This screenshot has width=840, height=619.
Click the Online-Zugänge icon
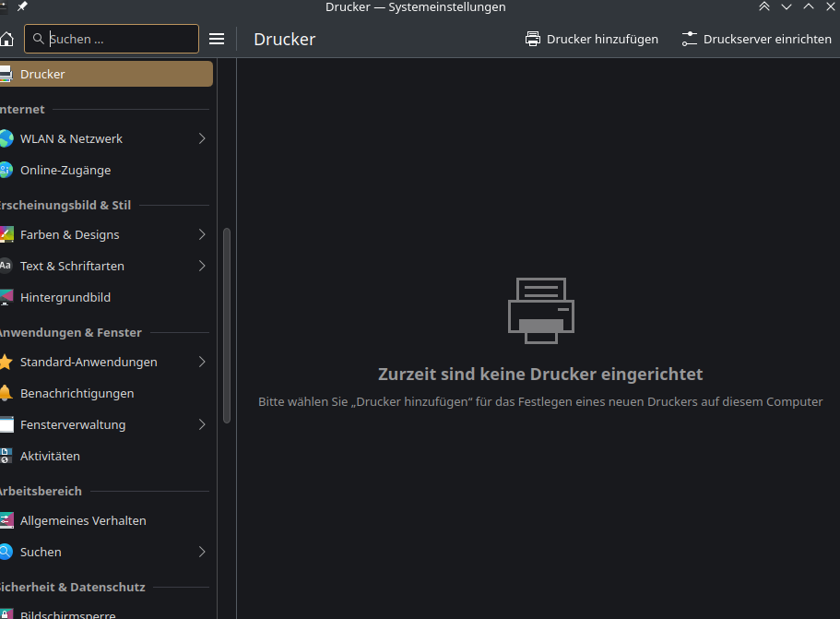pyautogui.click(x=7, y=170)
